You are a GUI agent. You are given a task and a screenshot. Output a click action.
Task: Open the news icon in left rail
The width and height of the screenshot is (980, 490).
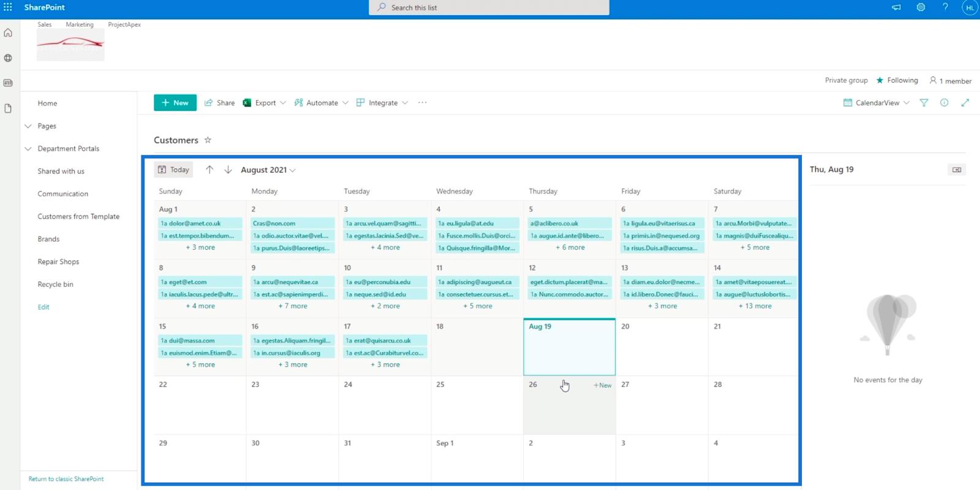(x=8, y=83)
